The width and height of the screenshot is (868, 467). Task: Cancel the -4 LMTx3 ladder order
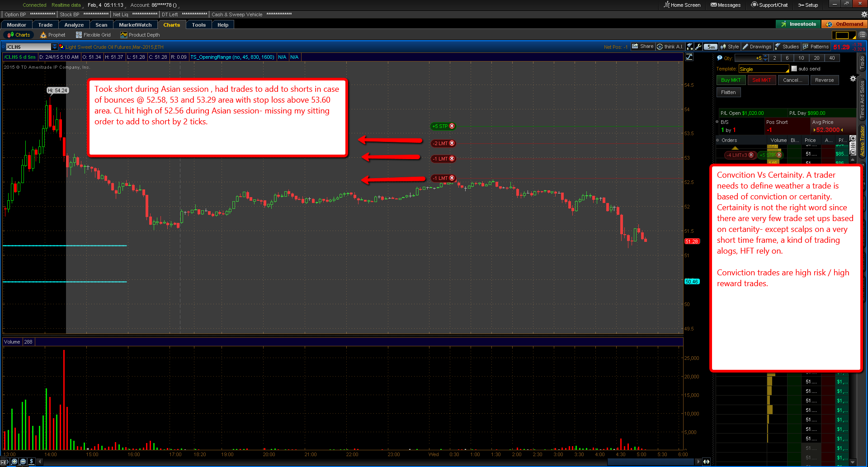(751, 155)
